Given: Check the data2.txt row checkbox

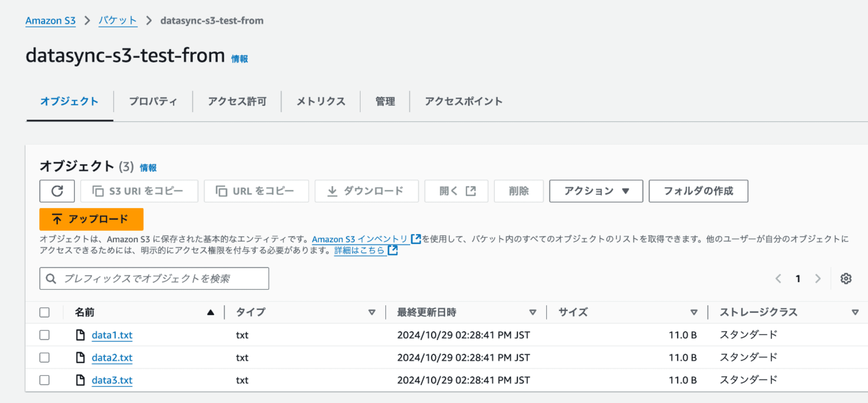Looking at the screenshot, I should [44, 357].
